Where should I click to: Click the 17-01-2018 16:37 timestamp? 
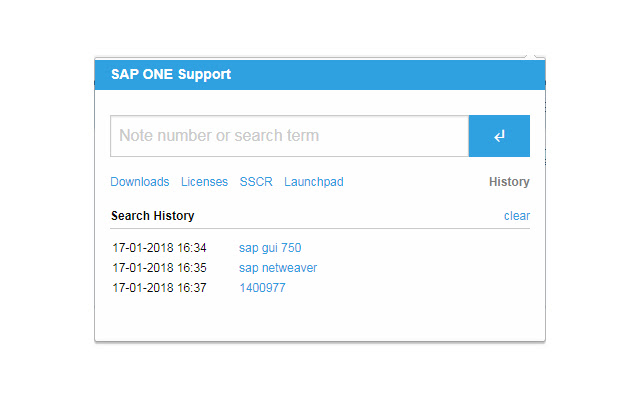159,288
